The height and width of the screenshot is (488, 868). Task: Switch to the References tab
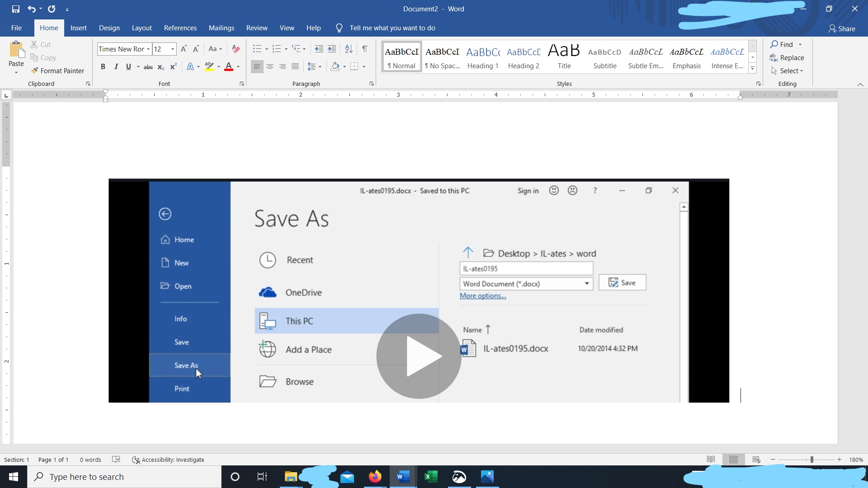180,28
